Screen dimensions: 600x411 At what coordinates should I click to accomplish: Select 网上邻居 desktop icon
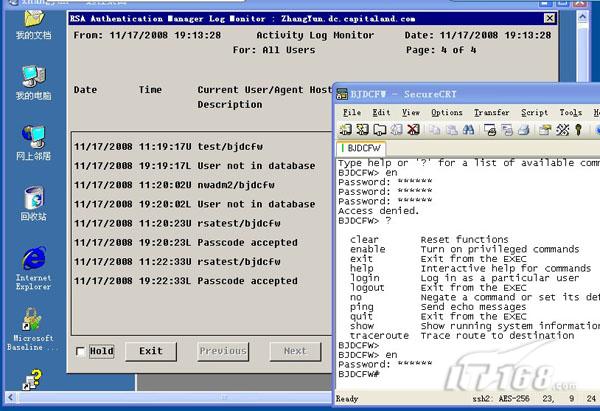tap(34, 143)
